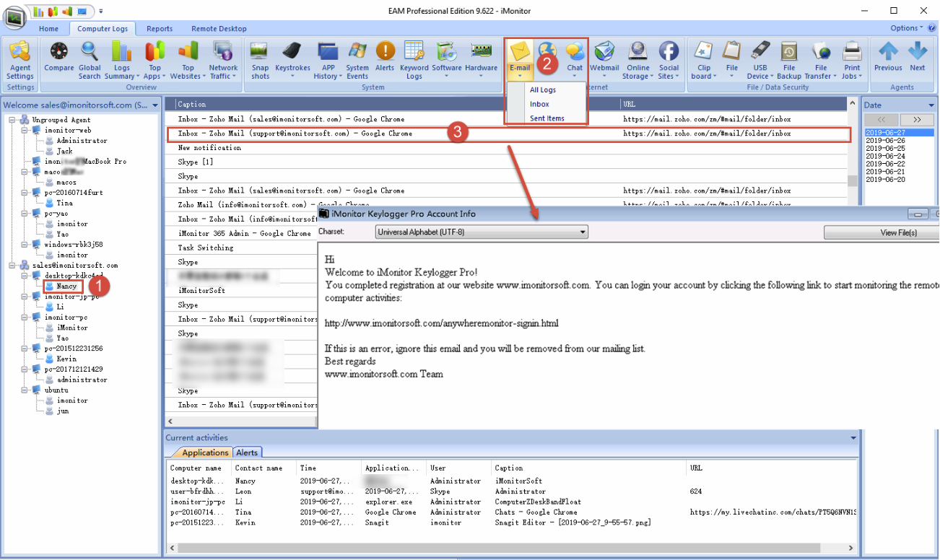Open File Transfer logs
This screenshot has height=560, width=940.
pyautogui.click(x=821, y=61)
